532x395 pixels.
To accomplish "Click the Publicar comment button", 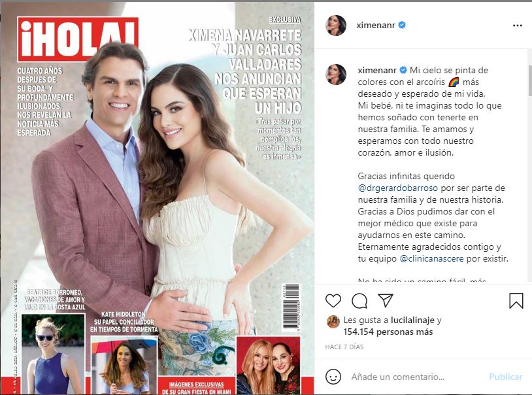I will [x=506, y=377].
